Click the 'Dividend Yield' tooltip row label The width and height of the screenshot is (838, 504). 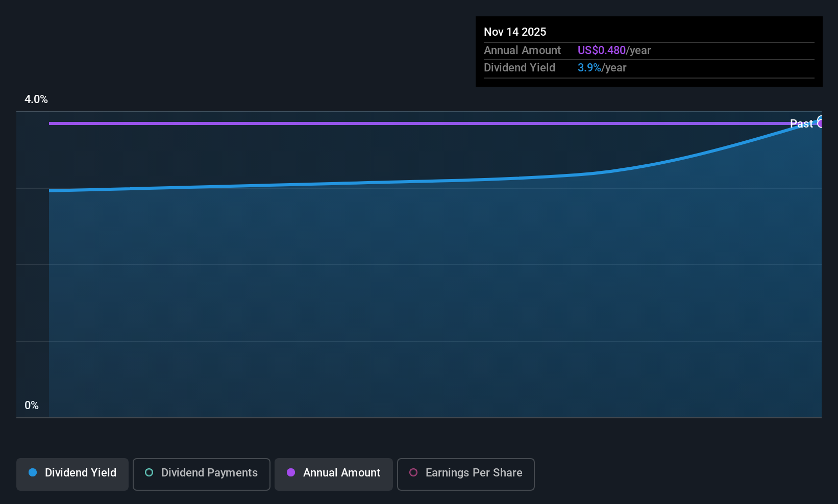point(520,67)
